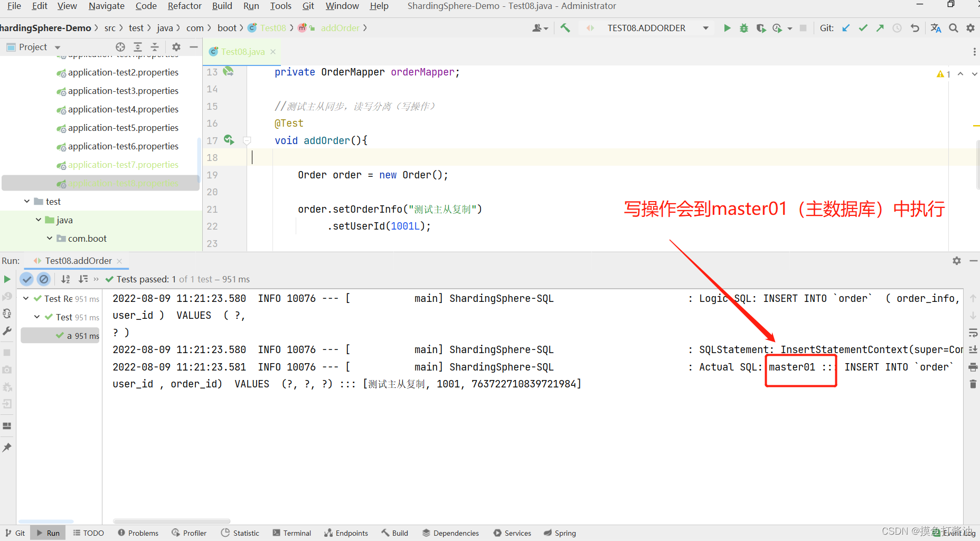
Task: Show Git history clock icon
Action: [x=897, y=28]
